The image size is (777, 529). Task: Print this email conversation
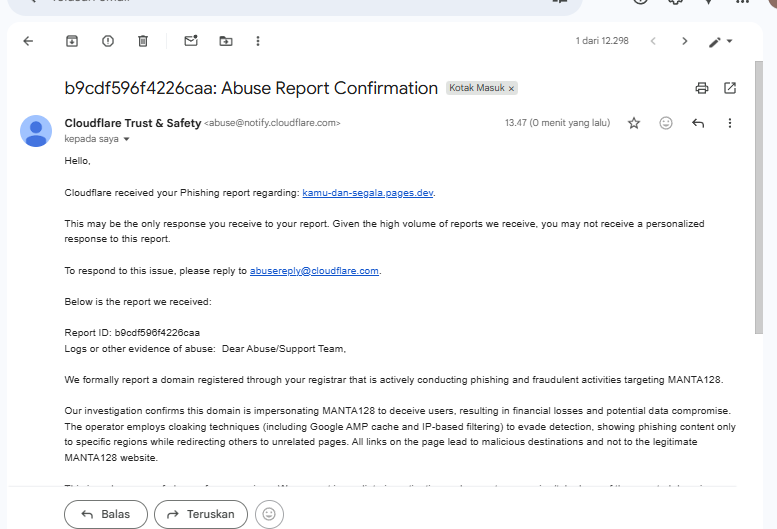702,88
